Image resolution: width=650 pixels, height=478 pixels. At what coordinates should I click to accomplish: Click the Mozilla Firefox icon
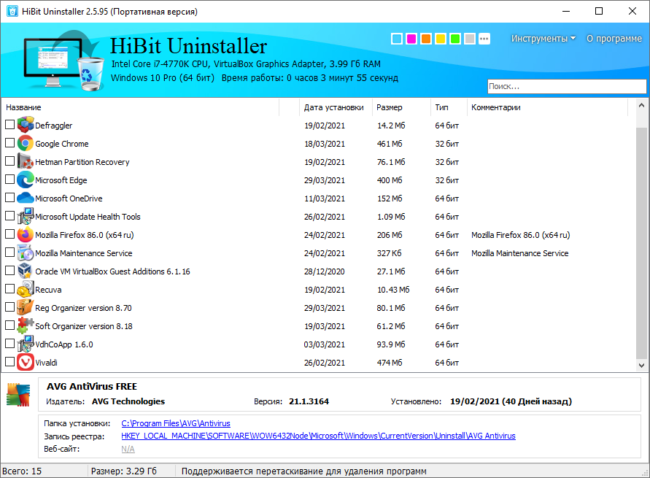point(25,234)
